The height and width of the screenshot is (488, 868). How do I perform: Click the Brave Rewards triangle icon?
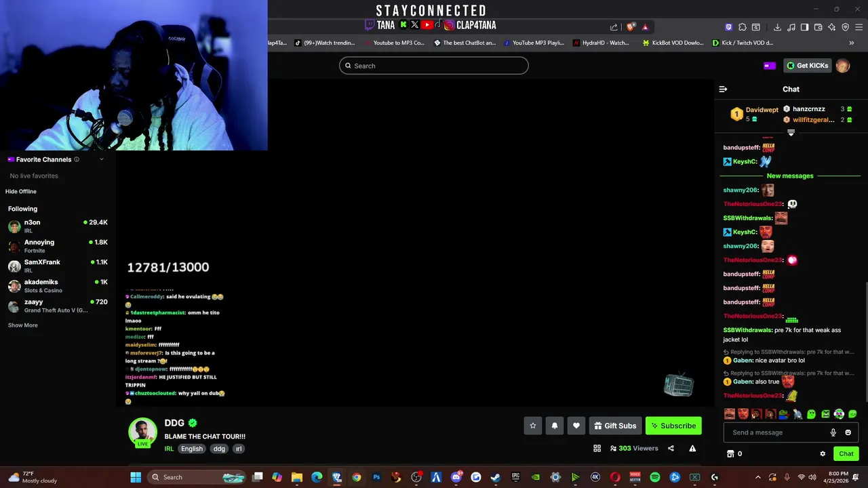coord(645,27)
